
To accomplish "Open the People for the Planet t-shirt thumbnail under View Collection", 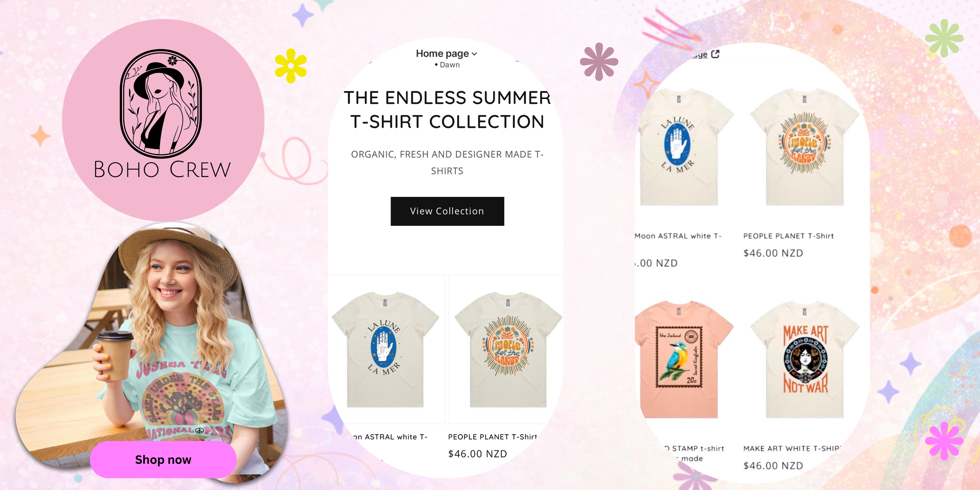I will pos(508,349).
